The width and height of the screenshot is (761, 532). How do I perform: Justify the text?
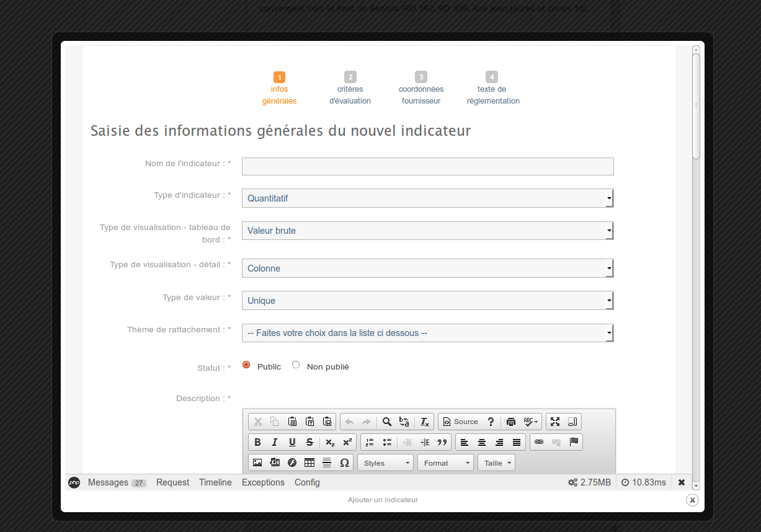[x=517, y=442]
